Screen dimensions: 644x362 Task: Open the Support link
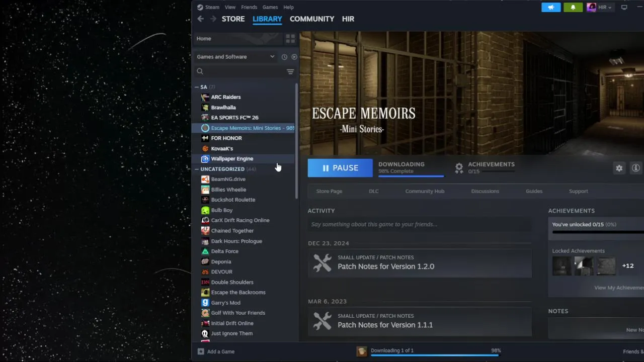(578, 191)
